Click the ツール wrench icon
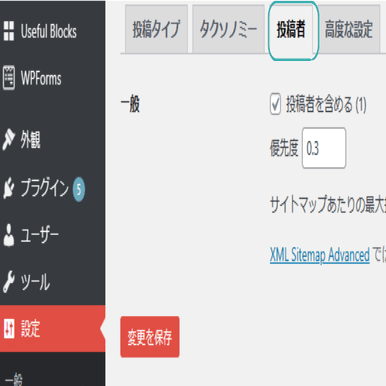This screenshot has width=386, height=386. (9, 282)
